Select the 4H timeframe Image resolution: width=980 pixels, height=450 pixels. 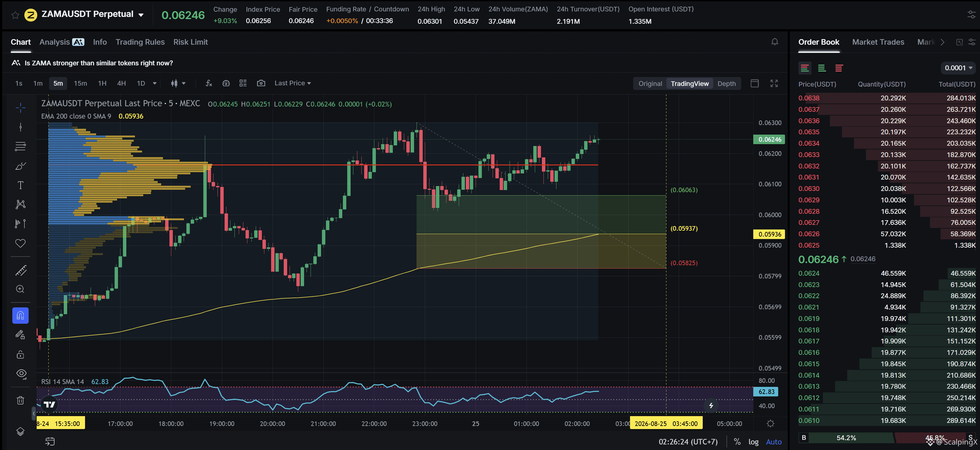tap(121, 83)
